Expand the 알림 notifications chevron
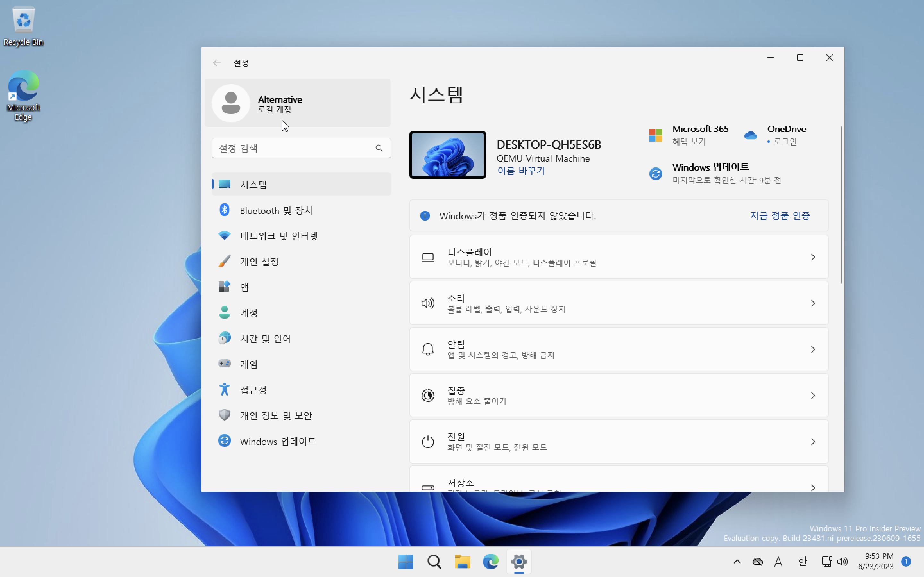Image resolution: width=924 pixels, height=577 pixels. click(812, 349)
